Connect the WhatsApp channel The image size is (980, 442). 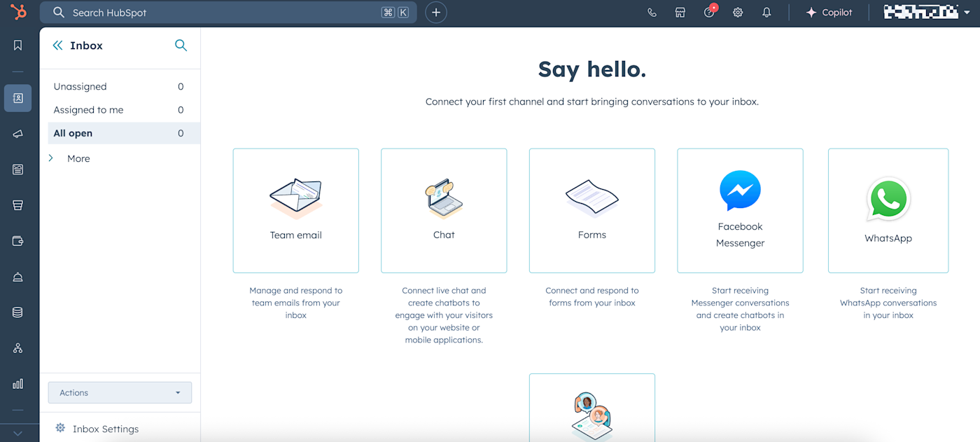tap(888, 211)
